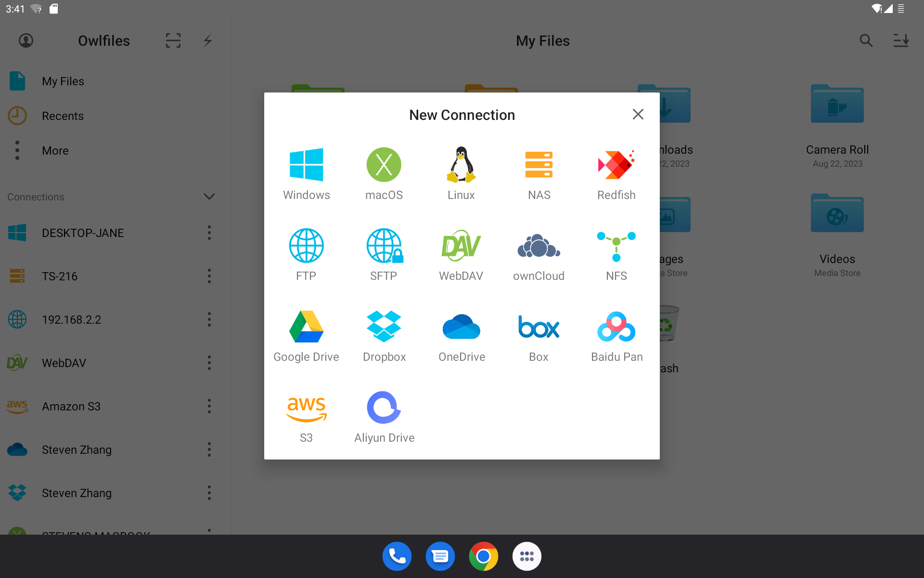The width and height of the screenshot is (924, 578).
Task: Add a new SFTP connection
Action: point(384,255)
